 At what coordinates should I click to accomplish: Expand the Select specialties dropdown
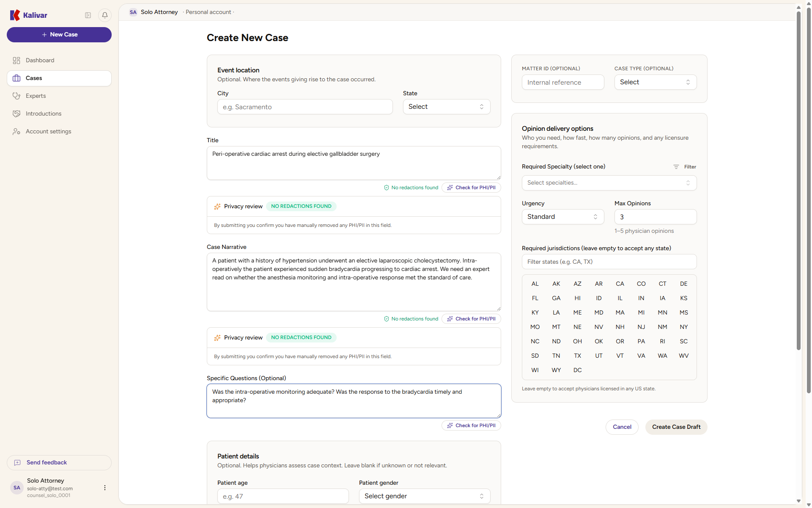tap(609, 183)
